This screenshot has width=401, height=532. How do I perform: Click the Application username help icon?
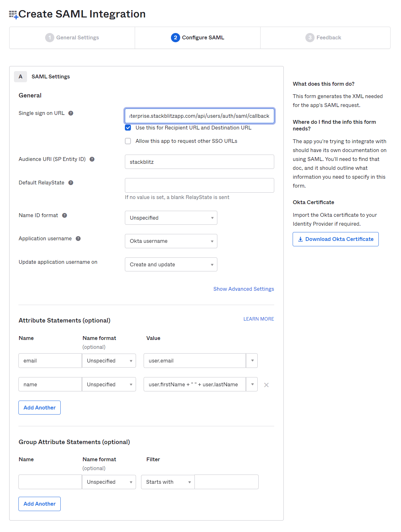(78, 239)
